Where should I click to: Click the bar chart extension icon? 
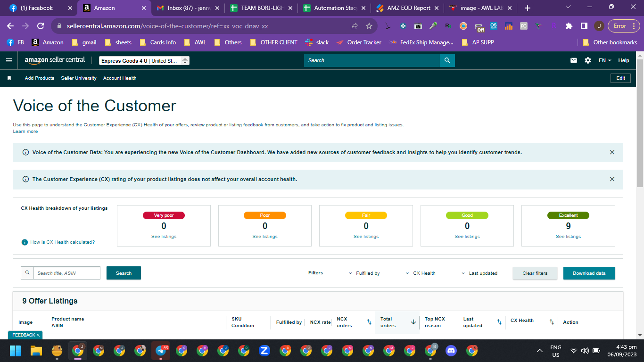[509, 26]
